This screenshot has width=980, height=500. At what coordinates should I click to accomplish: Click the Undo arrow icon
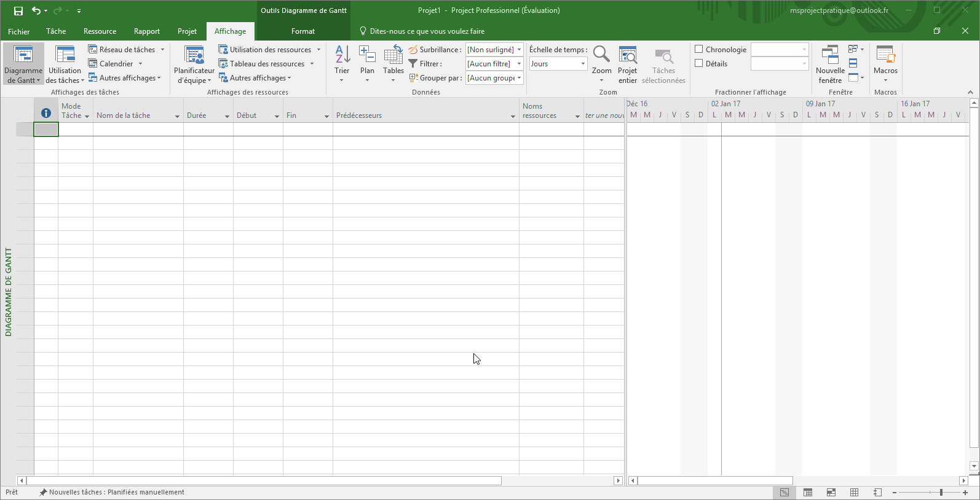click(x=36, y=10)
